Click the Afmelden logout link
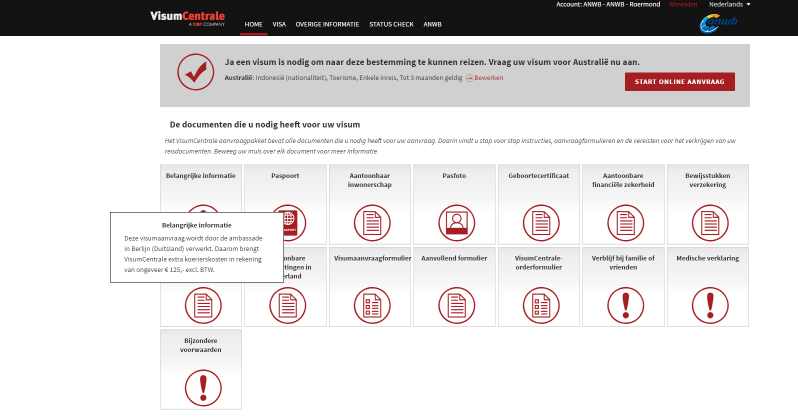Image resolution: width=798 pixels, height=419 pixels. point(684,5)
